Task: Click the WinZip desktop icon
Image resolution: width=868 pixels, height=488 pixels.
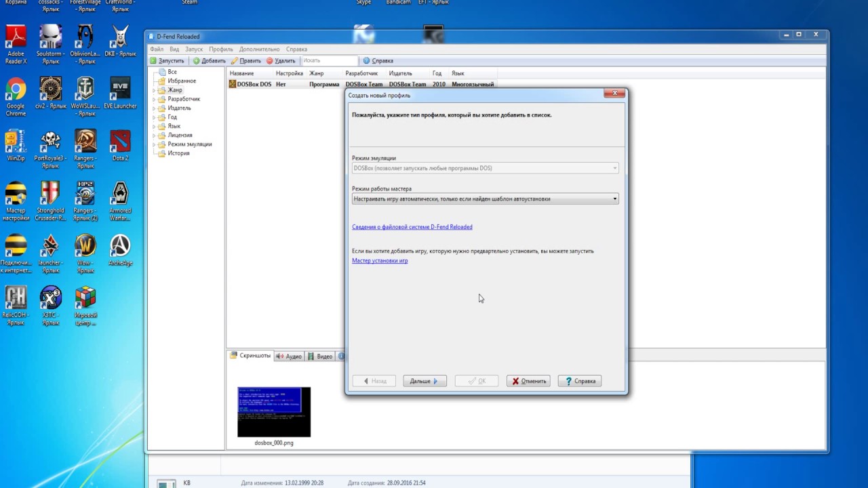Action: (16, 145)
